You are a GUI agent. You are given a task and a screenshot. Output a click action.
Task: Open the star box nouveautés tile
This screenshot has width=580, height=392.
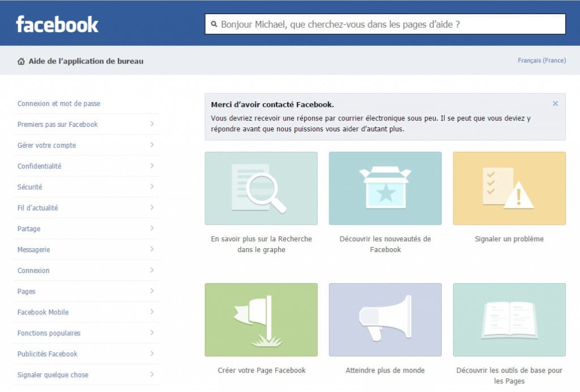point(385,188)
